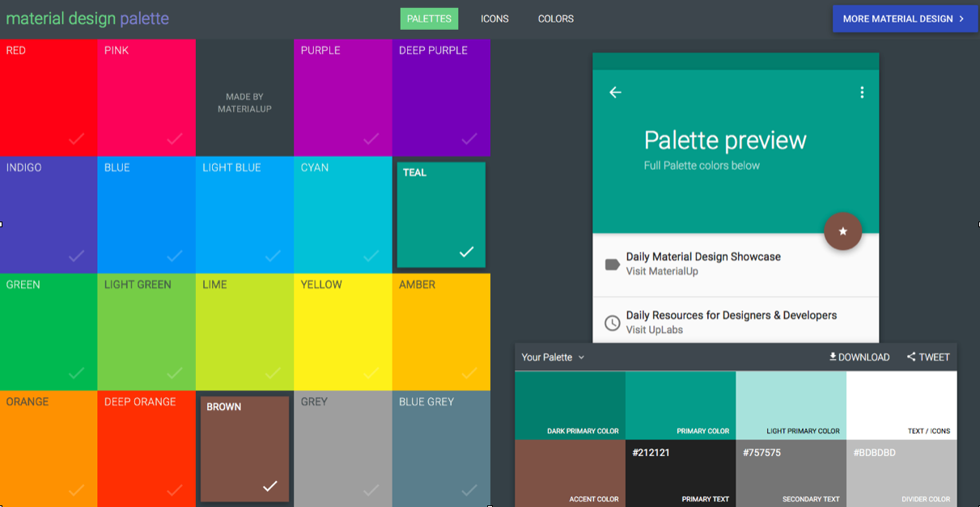Open the COLORS tab

pos(556,19)
